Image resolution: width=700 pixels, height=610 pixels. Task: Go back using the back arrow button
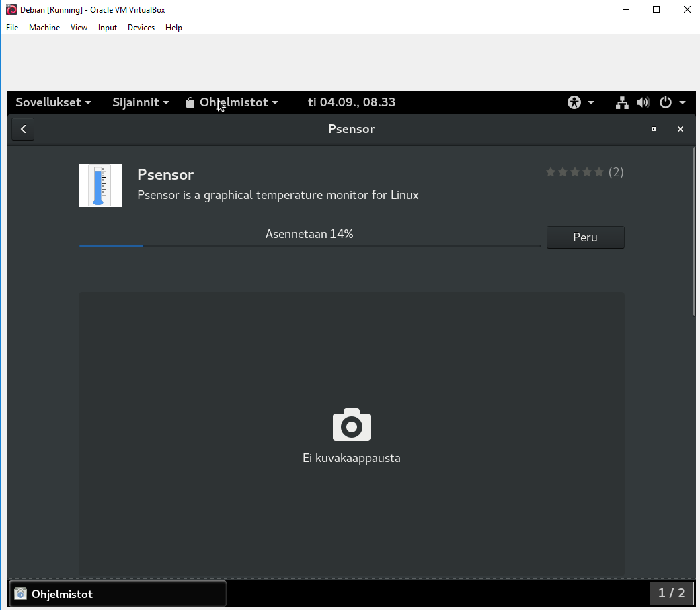point(24,129)
